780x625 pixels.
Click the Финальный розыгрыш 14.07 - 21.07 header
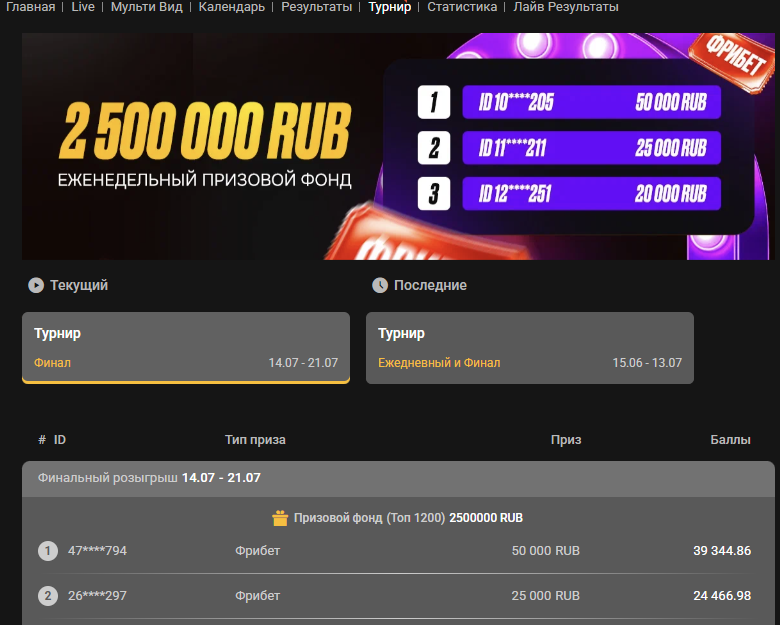(398, 478)
